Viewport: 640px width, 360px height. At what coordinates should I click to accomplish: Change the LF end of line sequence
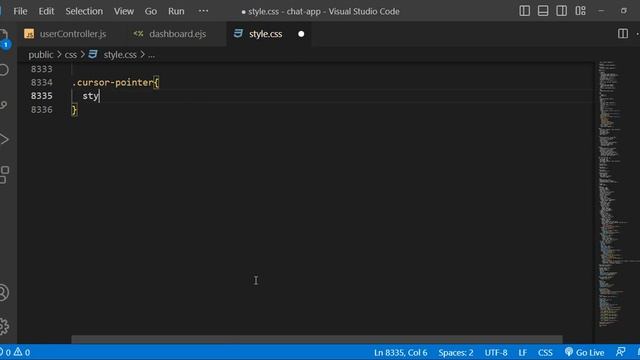[x=522, y=352]
